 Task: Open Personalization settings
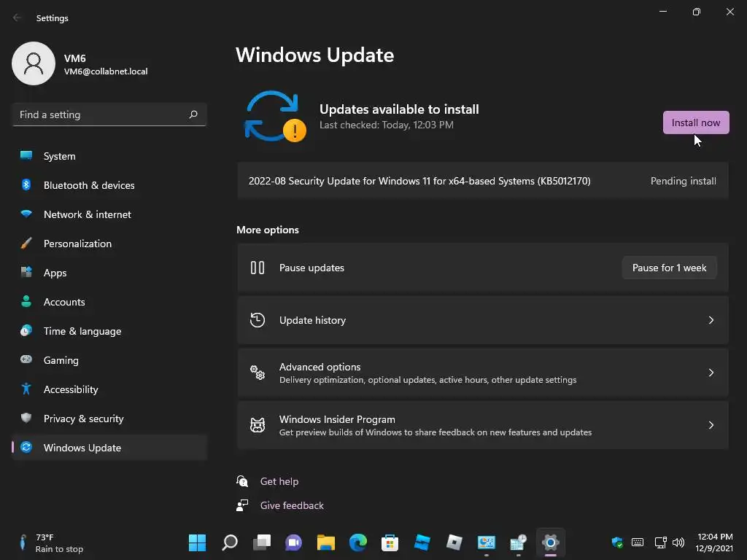[109, 244]
